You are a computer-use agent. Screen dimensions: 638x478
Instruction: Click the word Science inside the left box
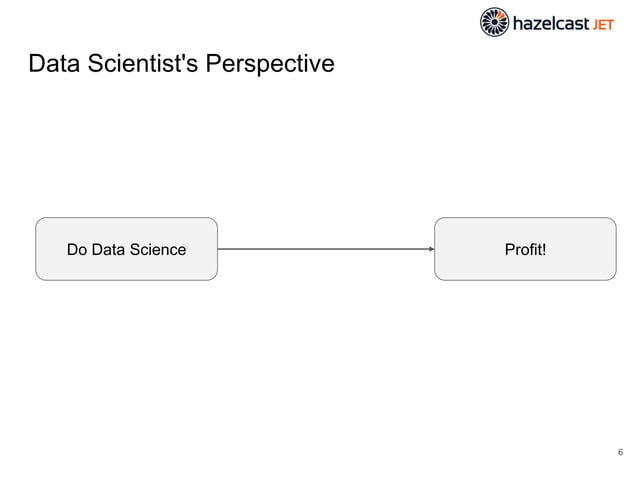(x=158, y=249)
